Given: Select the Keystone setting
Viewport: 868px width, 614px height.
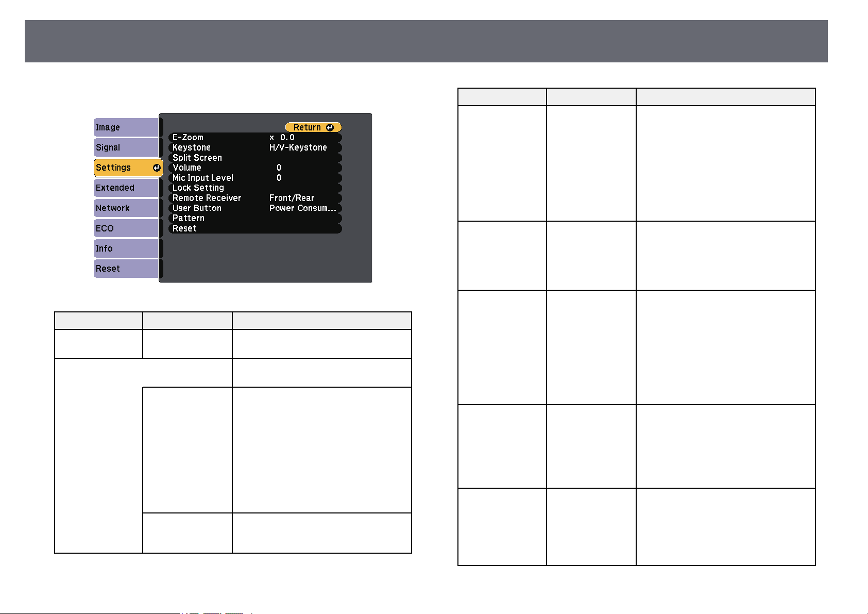Looking at the screenshot, I should tap(255, 147).
